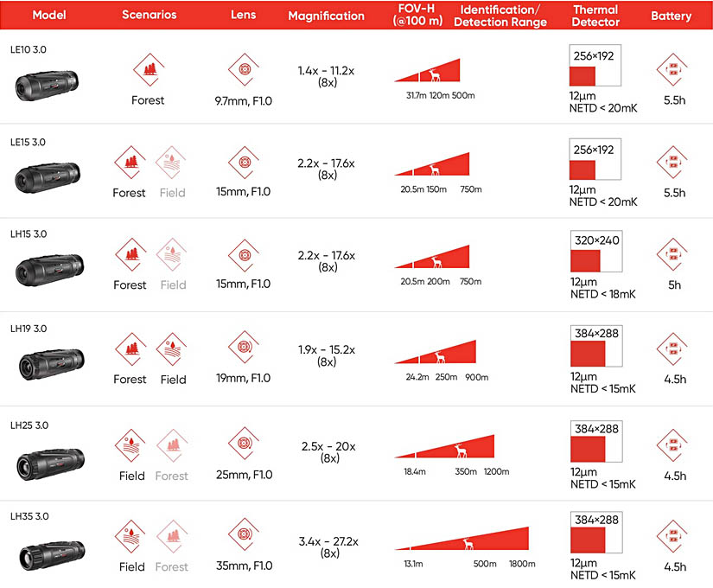Click the Thermal Detector column header
This screenshot has height=588, width=713.
pyautogui.click(x=595, y=16)
